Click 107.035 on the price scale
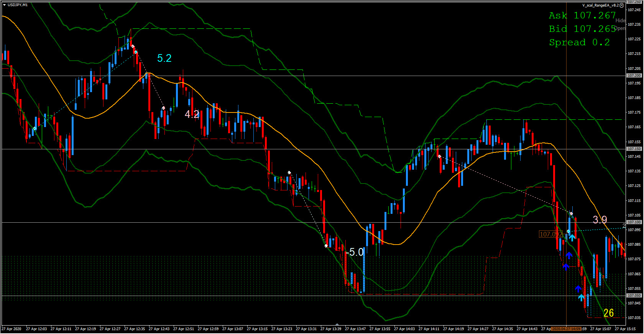644x334 pixels. pos(634,317)
